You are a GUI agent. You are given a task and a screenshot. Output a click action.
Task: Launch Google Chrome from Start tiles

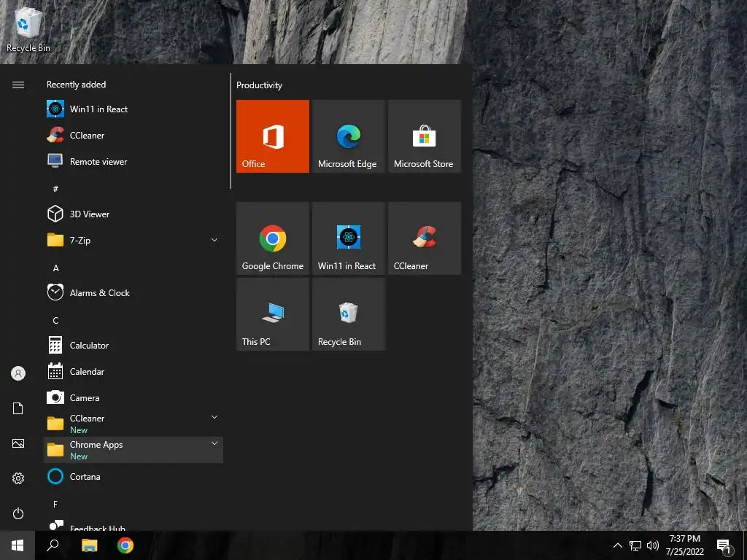point(273,238)
